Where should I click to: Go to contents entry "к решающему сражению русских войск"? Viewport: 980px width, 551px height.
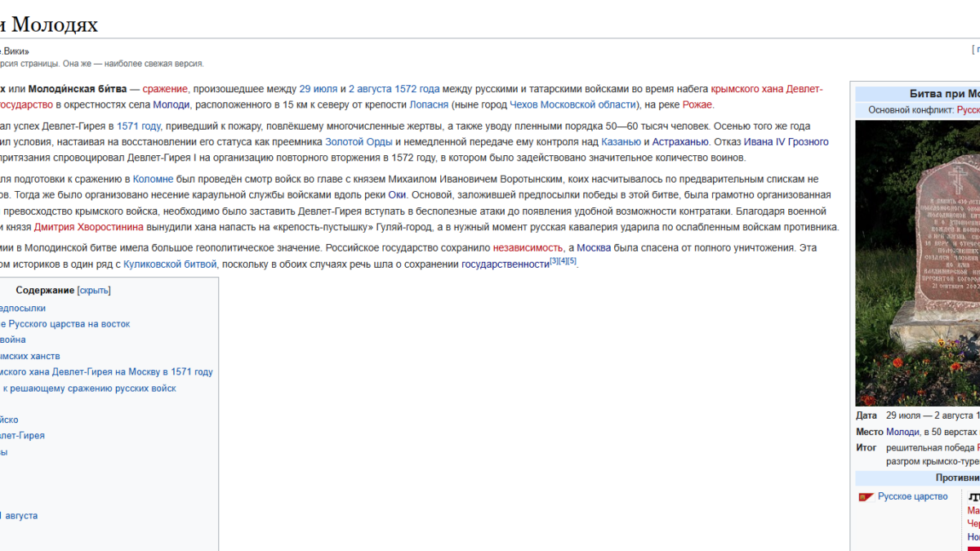point(88,388)
